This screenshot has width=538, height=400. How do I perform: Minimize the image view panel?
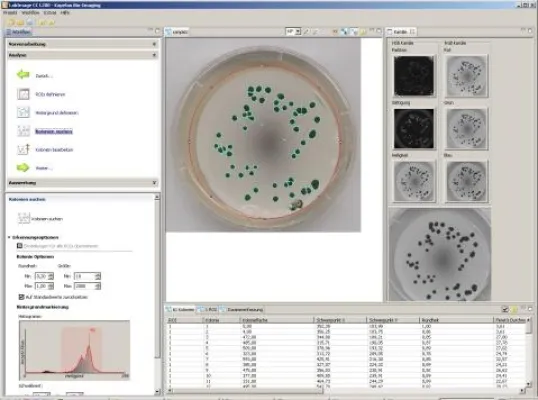coord(372,31)
